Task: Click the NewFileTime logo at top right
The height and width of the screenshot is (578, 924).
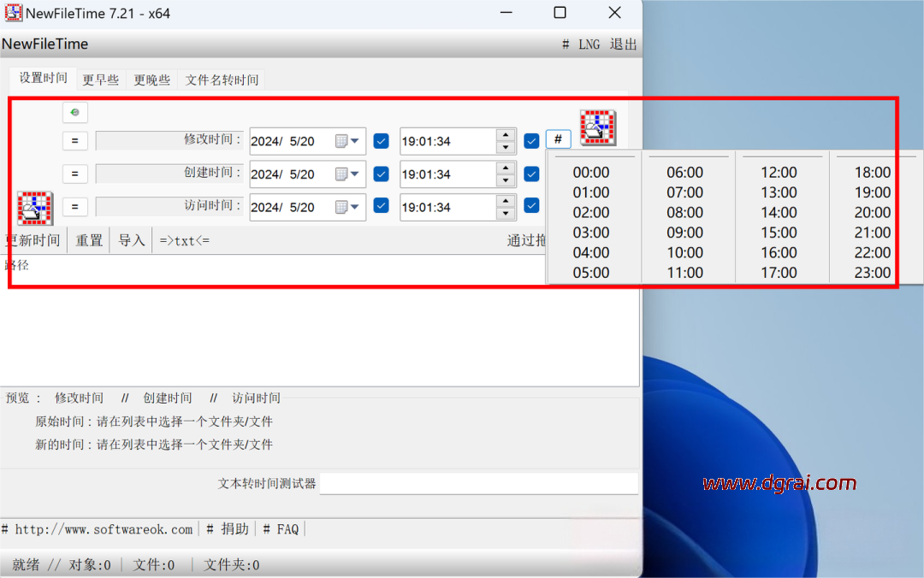Action: point(597,127)
